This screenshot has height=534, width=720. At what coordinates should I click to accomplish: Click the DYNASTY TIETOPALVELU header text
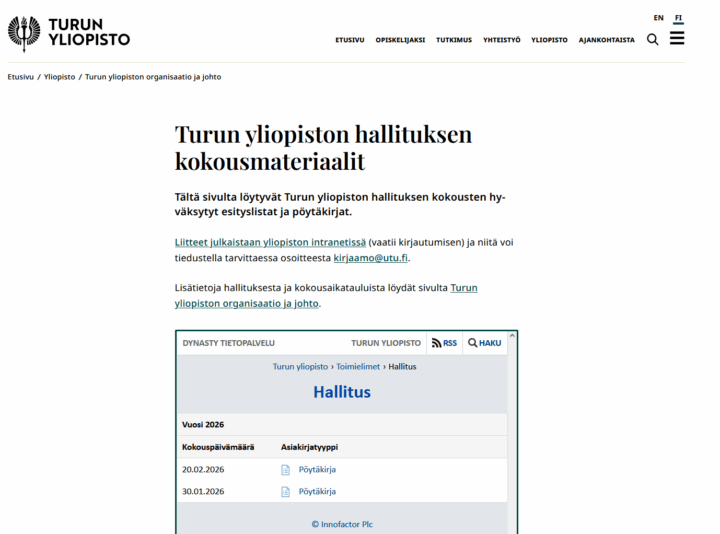pyautogui.click(x=228, y=343)
